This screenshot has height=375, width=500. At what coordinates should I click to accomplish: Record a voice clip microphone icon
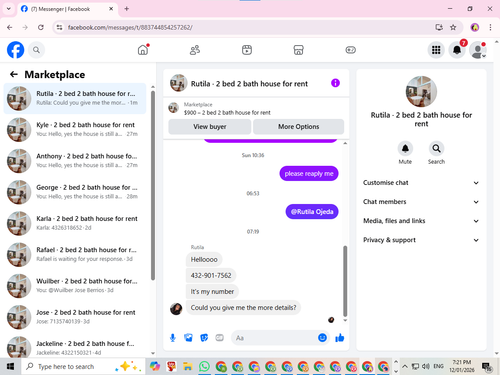click(173, 338)
